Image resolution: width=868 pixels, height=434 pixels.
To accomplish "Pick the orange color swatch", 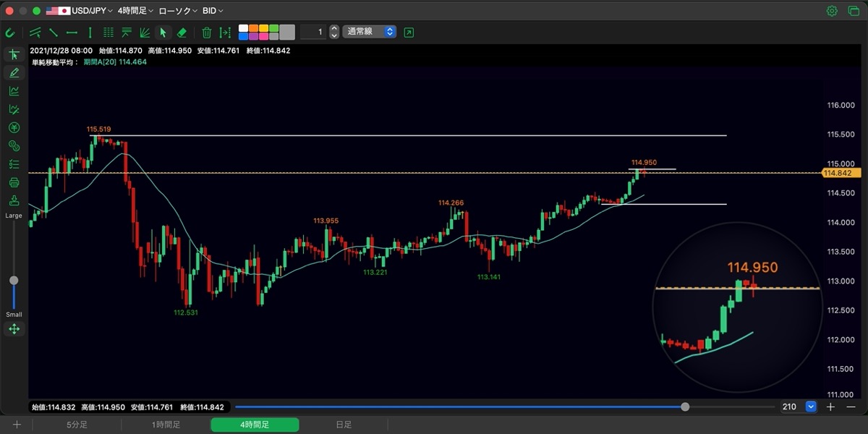I will tap(253, 28).
